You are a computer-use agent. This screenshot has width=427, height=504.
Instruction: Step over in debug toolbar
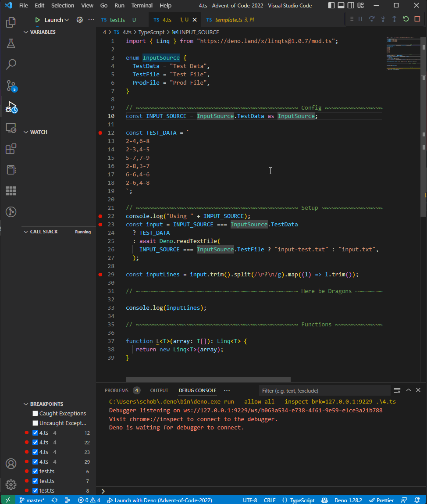coord(371,19)
